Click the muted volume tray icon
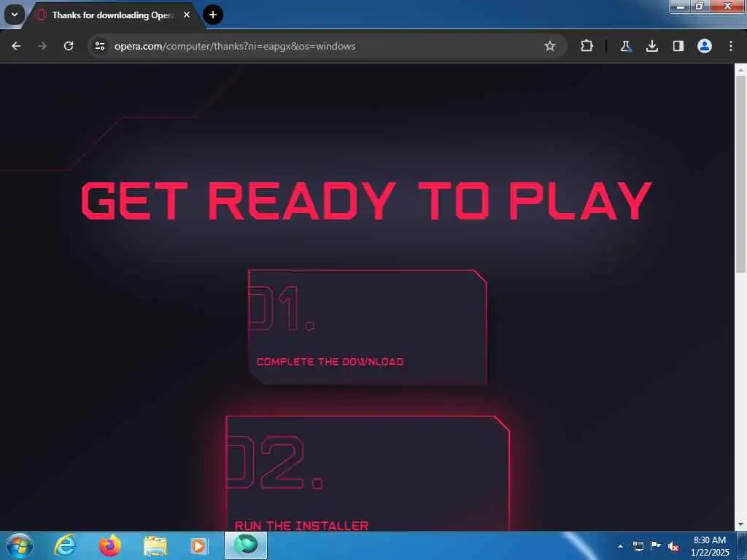The height and width of the screenshot is (560, 747). pos(673,547)
